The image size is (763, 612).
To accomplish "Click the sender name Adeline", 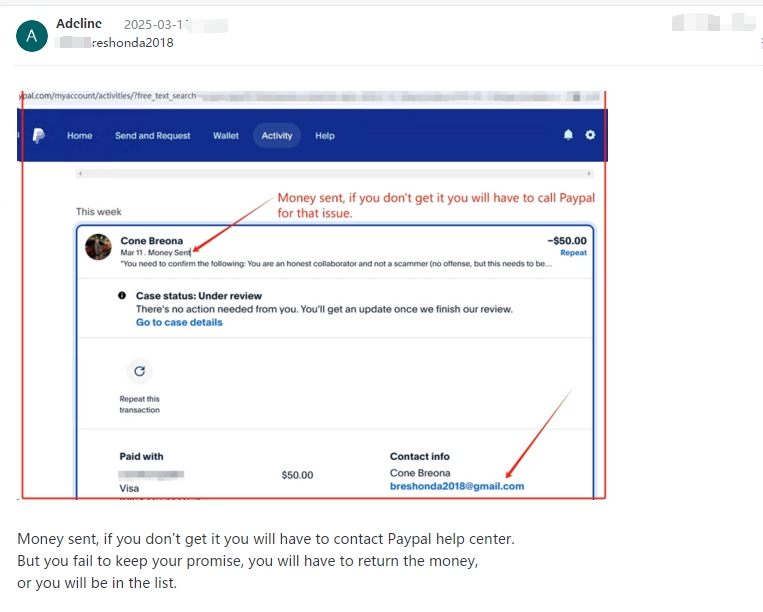I will coord(79,23).
